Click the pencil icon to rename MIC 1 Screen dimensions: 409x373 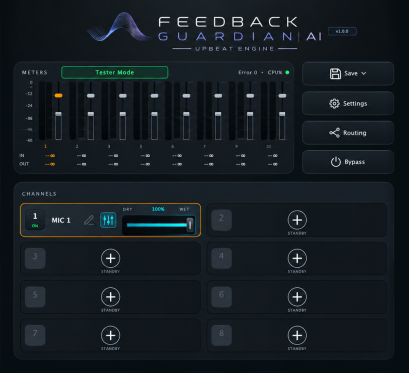coord(89,220)
